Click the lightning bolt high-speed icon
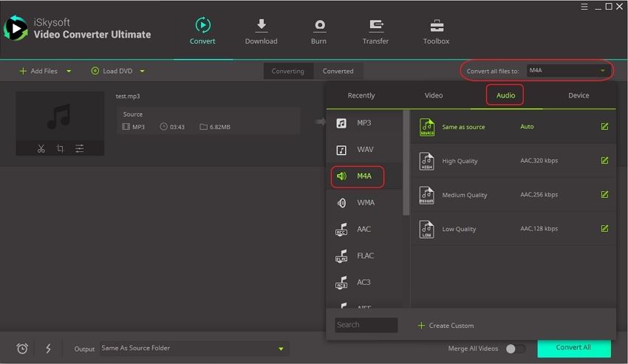Screen dimensions: 628x364 click(x=49, y=348)
